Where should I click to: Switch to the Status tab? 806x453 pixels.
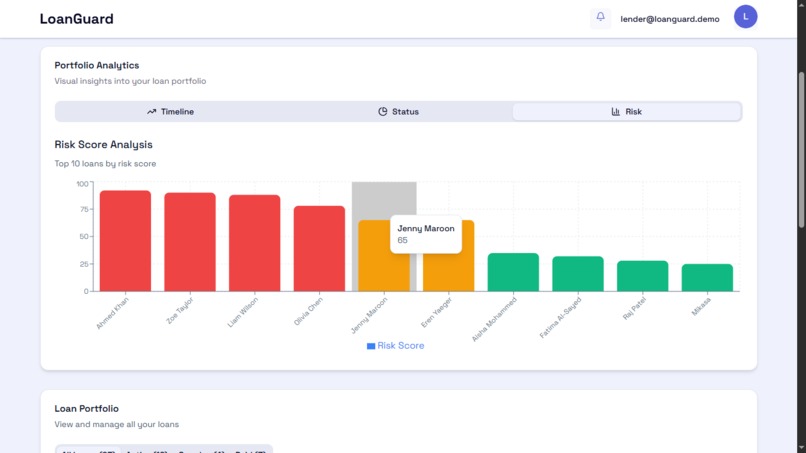398,112
